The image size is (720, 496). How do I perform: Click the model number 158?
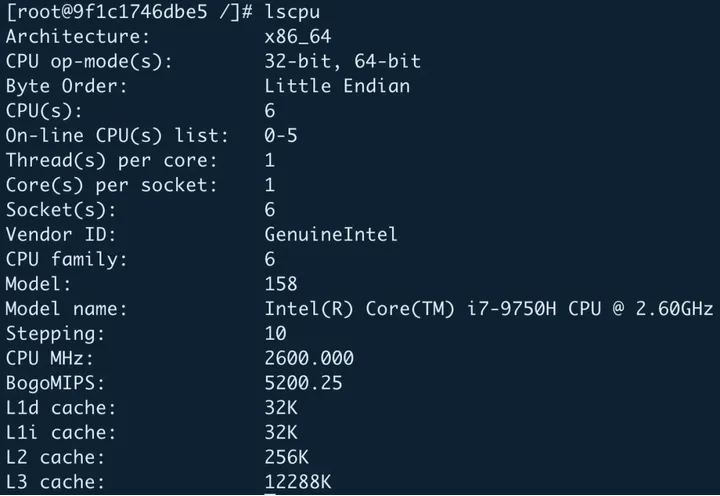tap(281, 284)
